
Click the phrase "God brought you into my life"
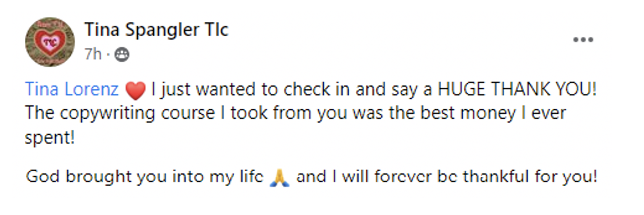tap(144, 177)
